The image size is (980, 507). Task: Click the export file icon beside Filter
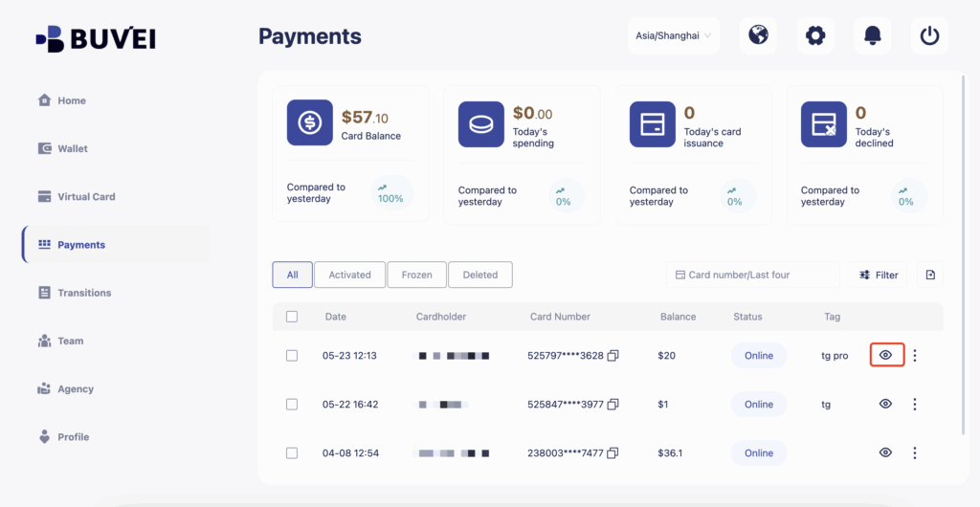point(930,275)
